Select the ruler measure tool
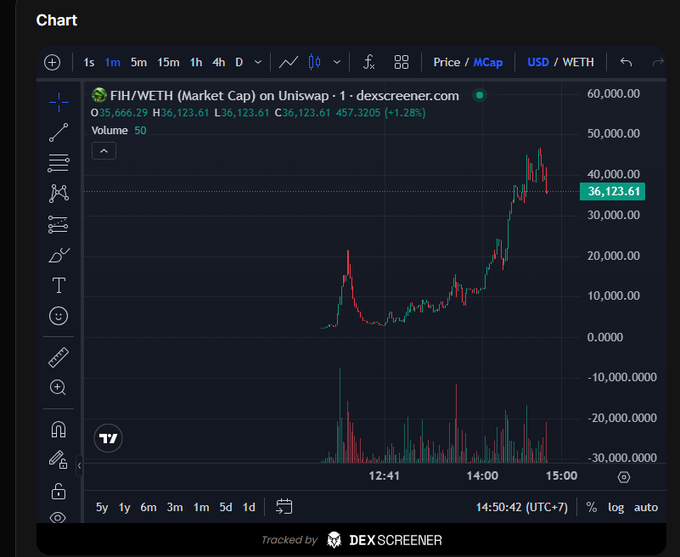680x557 pixels. (x=59, y=357)
